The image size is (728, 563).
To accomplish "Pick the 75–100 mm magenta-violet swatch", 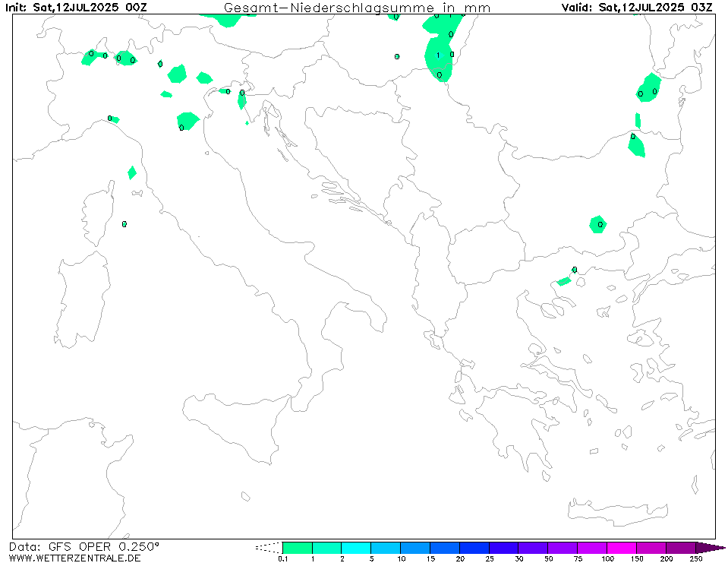I will pyautogui.click(x=592, y=548).
